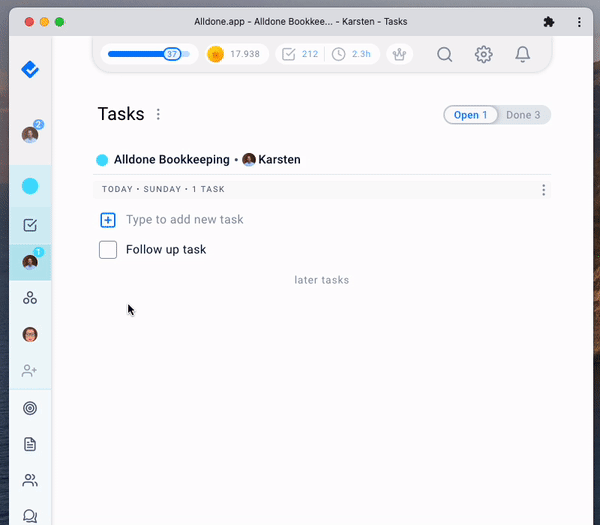Image resolution: width=600 pixels, height=525 pixels.
Task: Click the Alldone Bookkeeping project name
Action: (172, 159)
